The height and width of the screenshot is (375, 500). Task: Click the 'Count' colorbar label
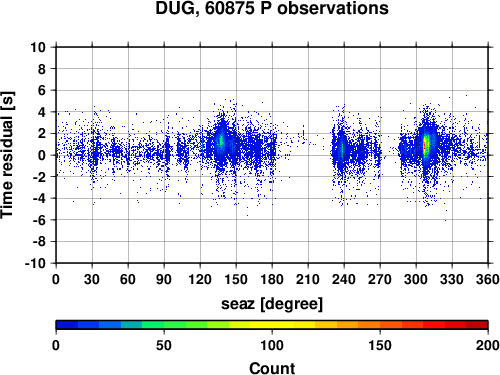click(x=272, y=368)
